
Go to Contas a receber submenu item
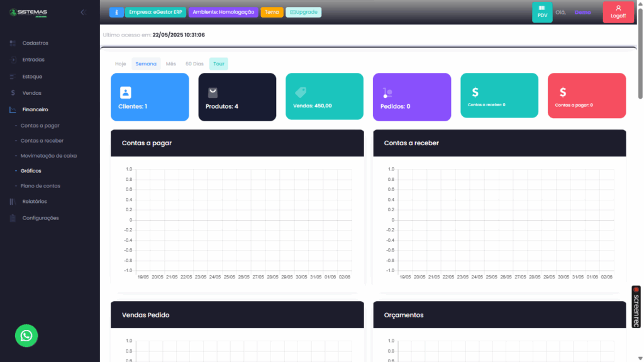42,141
